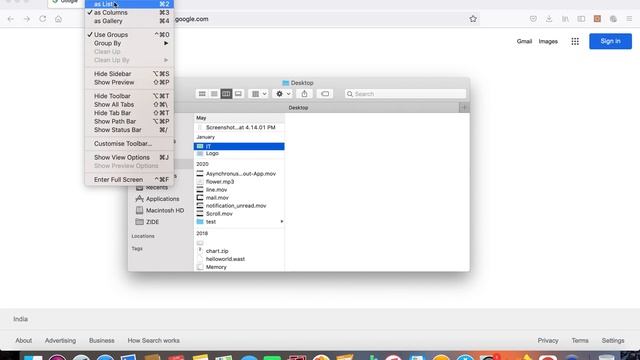Open Customise Toolbar… from the menu
640x360 pixels.
pos(129,144)
